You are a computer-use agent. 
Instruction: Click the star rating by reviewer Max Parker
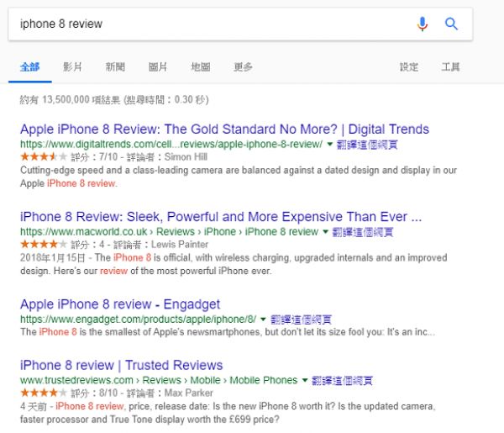pos(44,393)
